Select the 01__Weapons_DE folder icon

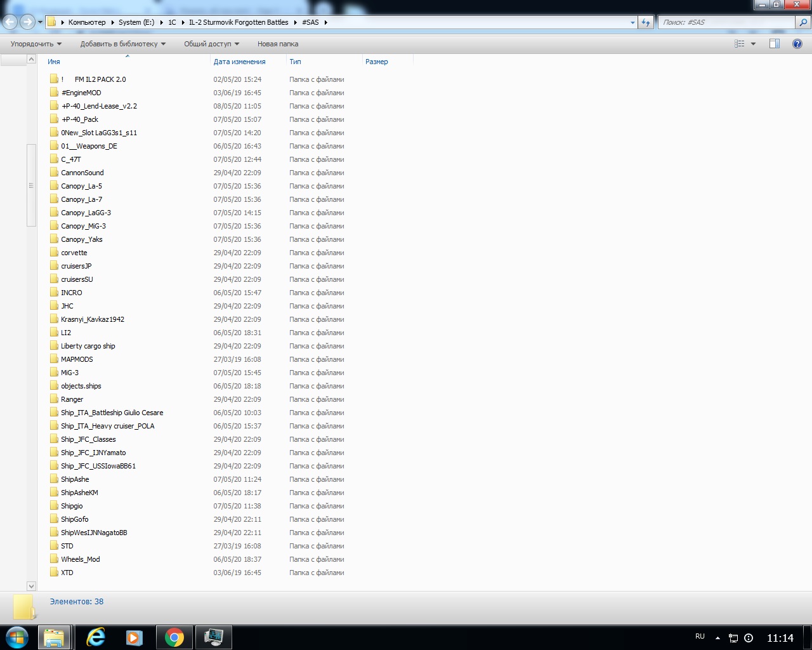[x=54, y=146]
